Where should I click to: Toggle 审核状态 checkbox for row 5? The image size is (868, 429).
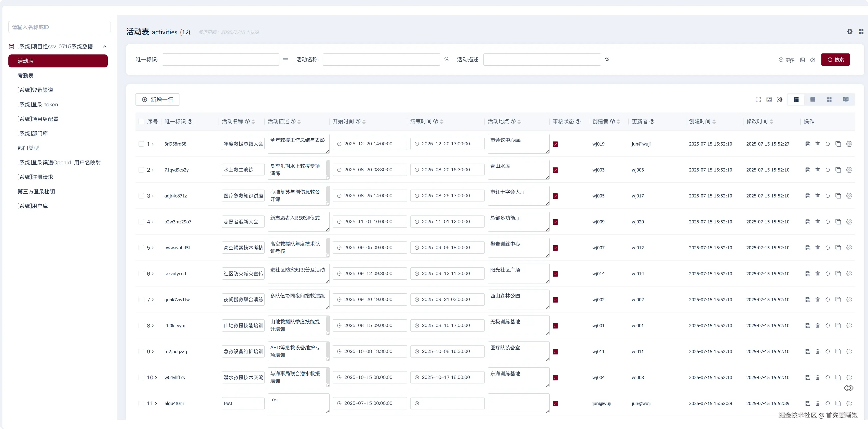pyautogui.click(x=555, y=248)
